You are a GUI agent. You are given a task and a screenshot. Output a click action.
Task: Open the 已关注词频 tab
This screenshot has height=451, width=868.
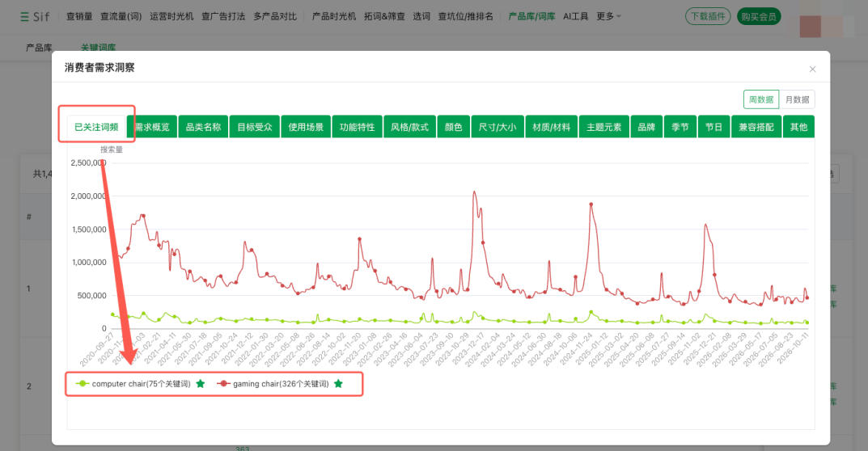pos(96,127)
